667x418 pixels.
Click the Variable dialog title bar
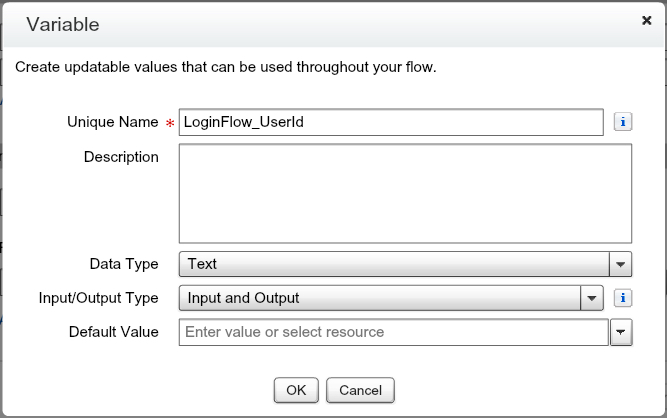300,24
